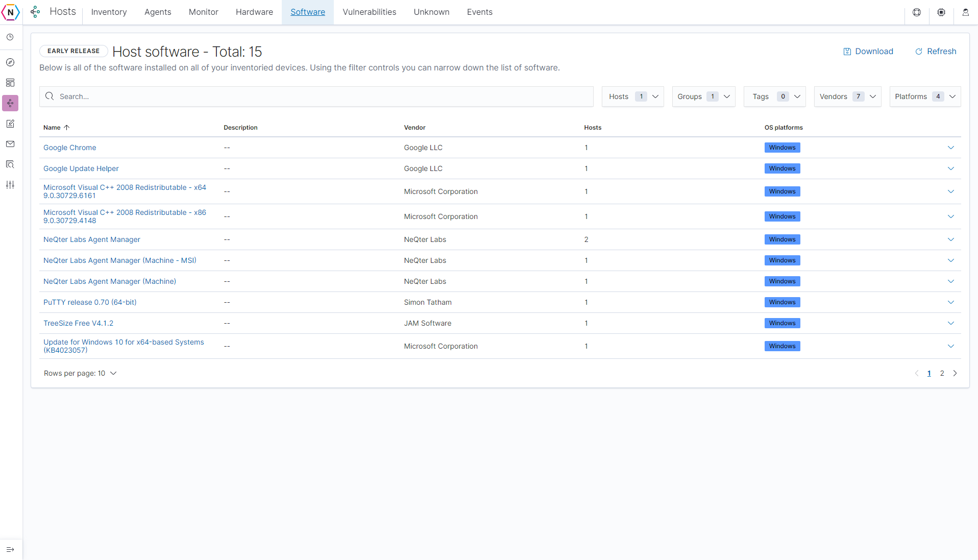This screenshot has height=560, width=978.
Task: Open the Google Chrome link
Action: point(69,148)
